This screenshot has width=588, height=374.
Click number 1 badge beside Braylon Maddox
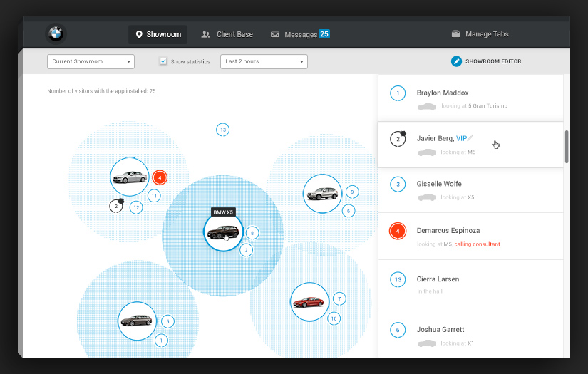pos(398,93)
